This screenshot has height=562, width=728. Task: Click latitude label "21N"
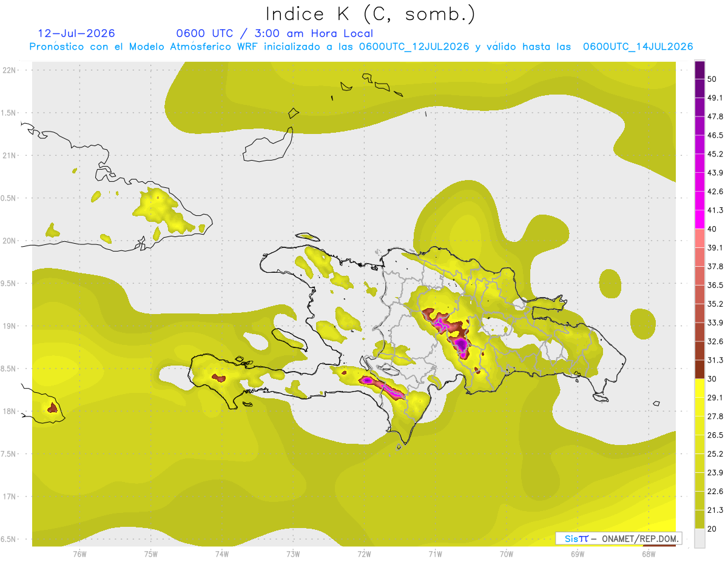click(9, 156)
